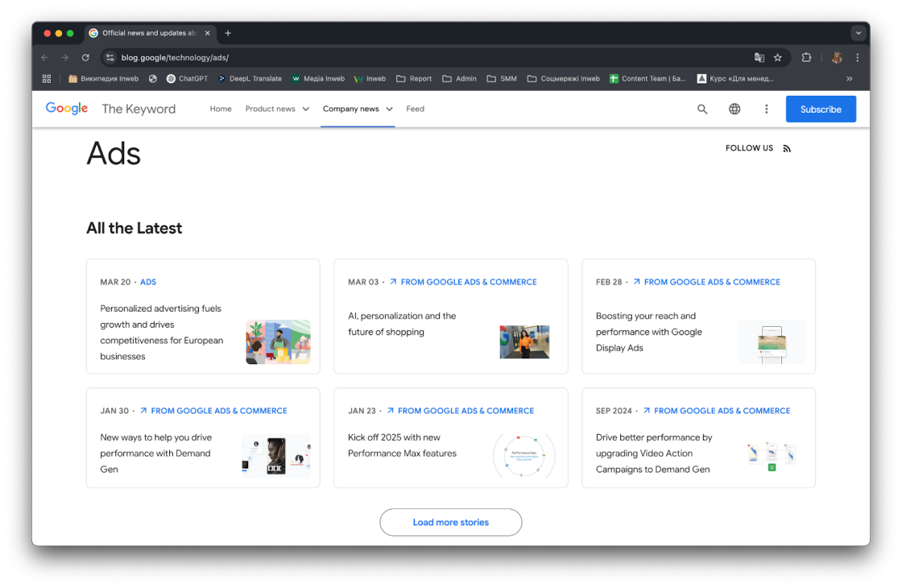Read 'Boosting your reach and performance' article

click(x=649, y=332)
